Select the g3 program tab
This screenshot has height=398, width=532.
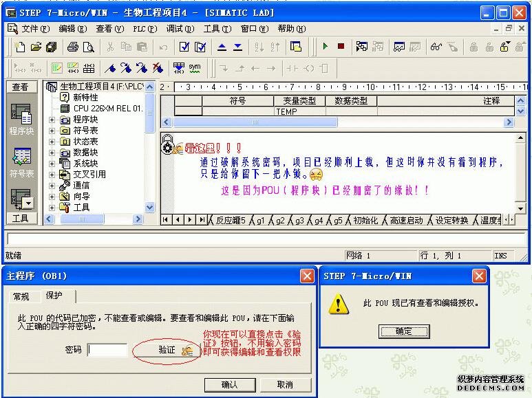(299, 221)
